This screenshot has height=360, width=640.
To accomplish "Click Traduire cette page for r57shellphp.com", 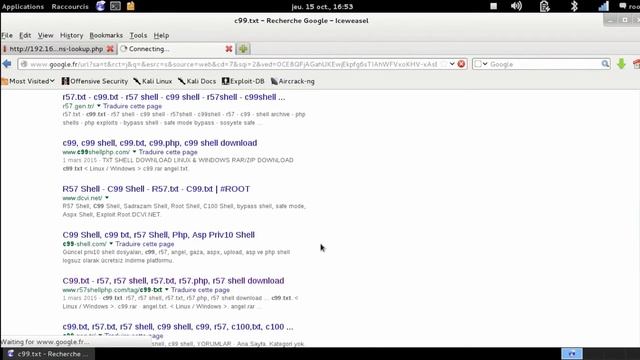I will (200, 290).
